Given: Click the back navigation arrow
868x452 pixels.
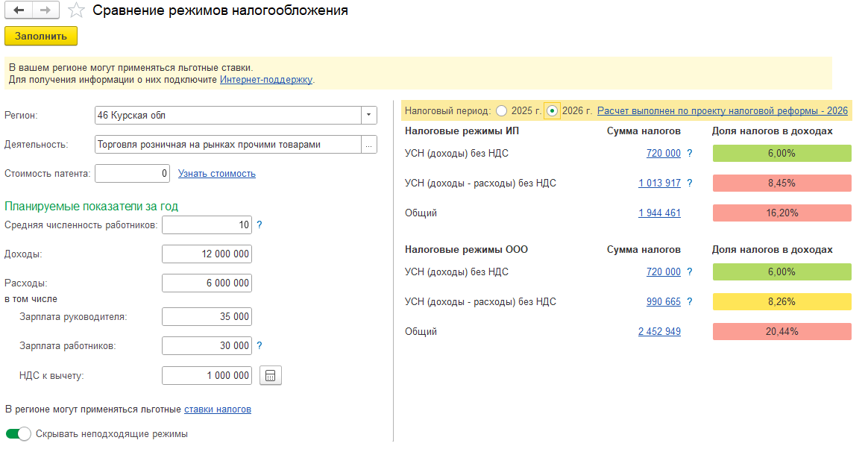Looking at the screenshot, I should coord(19,10).
